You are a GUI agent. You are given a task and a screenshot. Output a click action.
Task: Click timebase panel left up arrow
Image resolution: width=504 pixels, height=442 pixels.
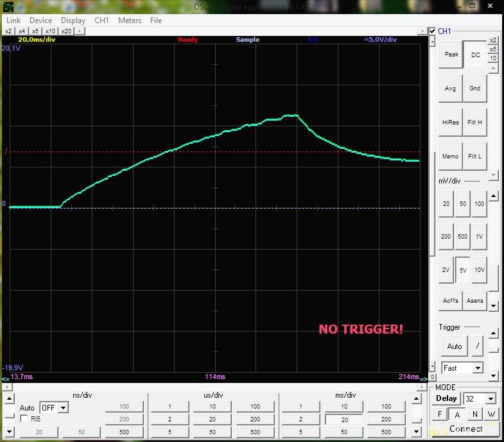[x=9, y=399]
